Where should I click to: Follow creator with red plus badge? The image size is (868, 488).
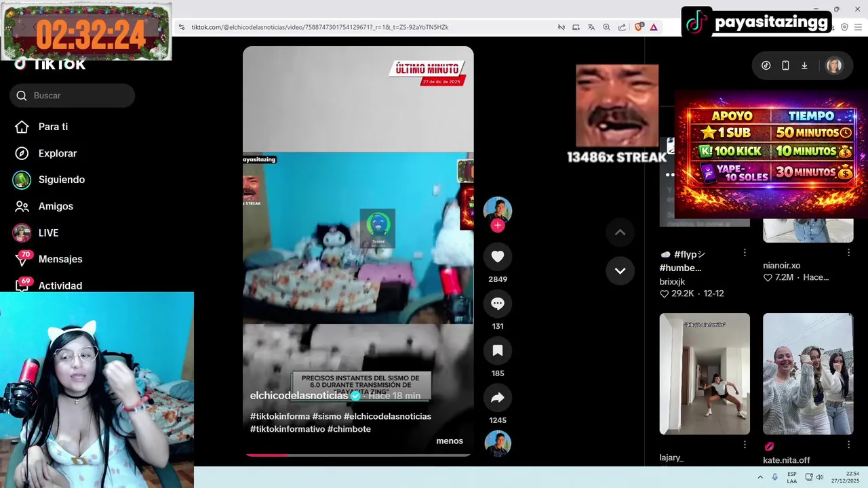(x=497, y=226)
